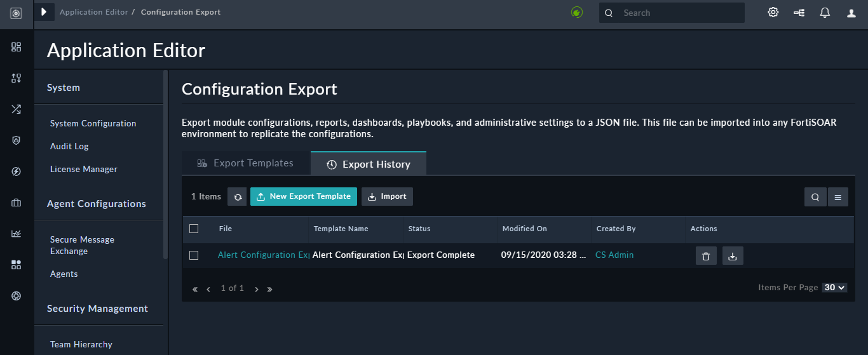Image resolution: width=868 pixels, height=355 pixels.
Task: Sort by the Modified On column header
Action: pyautogui.click(x=524, y=229)
